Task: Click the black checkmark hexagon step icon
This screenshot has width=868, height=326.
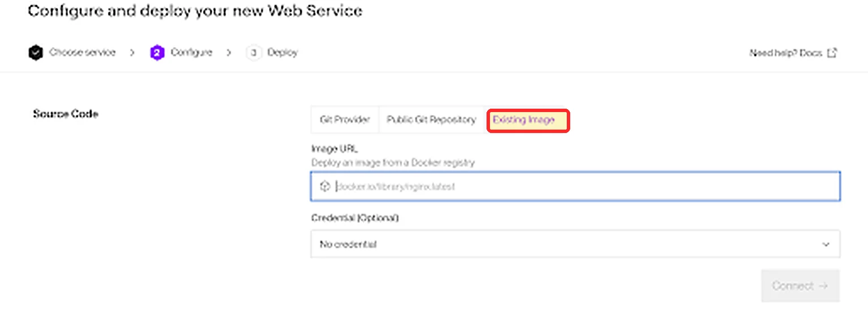Action: coord(36,53)
